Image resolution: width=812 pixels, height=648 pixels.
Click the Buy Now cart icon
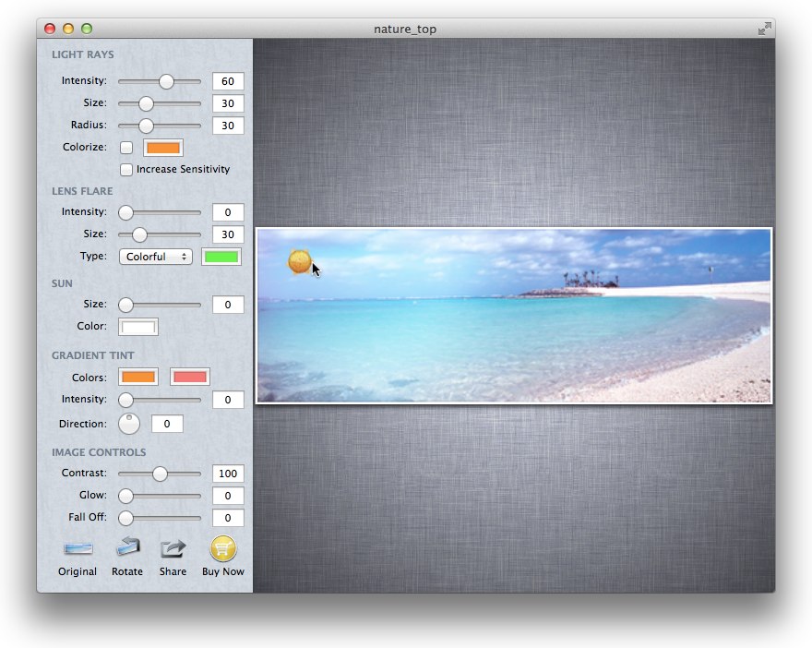tap(223, 549)
